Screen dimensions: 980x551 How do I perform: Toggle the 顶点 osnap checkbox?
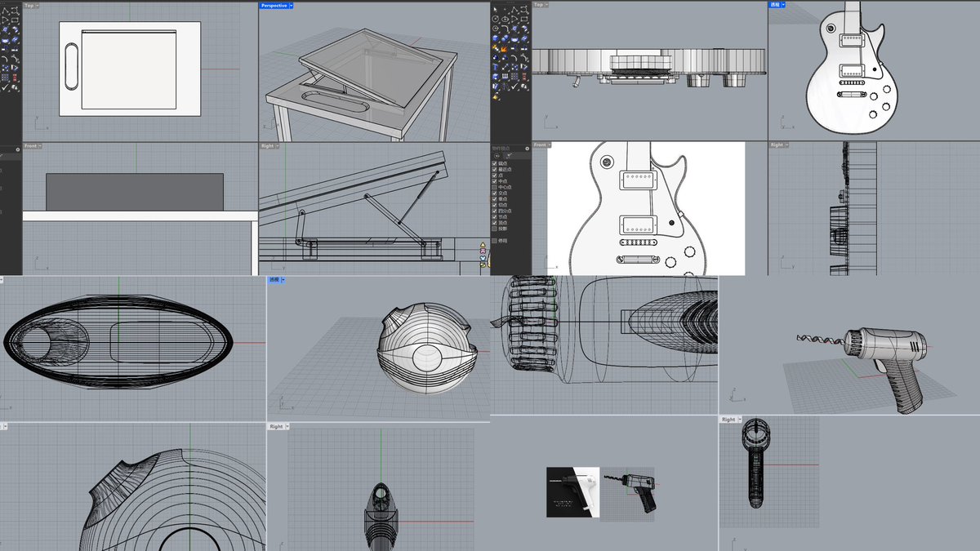coord(494,223)
